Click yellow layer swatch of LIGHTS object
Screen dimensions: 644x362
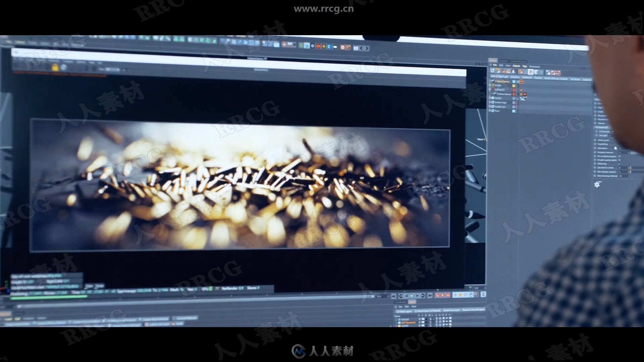[x=514, y=86]
